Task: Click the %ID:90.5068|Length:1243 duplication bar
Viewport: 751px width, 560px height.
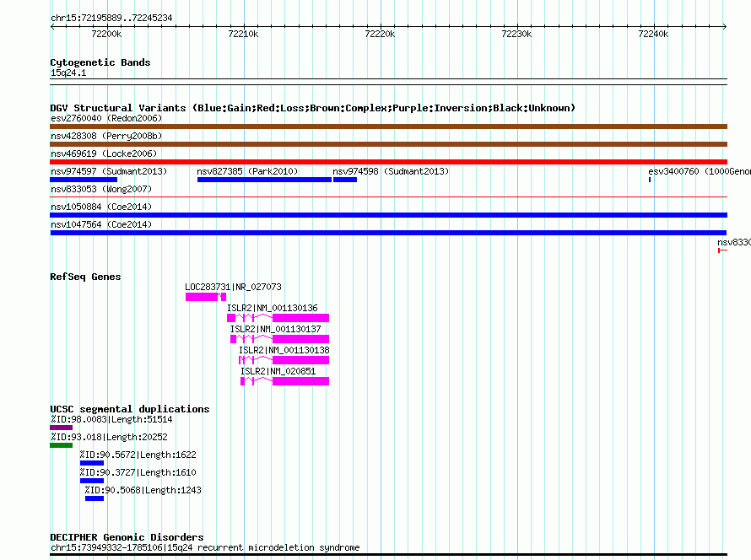Action: (x=95, y=498)
